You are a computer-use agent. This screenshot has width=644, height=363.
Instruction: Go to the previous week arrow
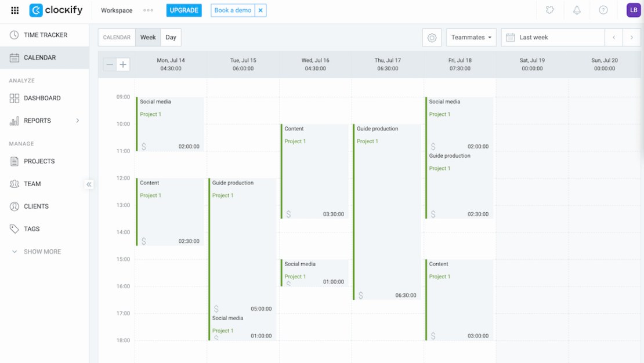614,38
